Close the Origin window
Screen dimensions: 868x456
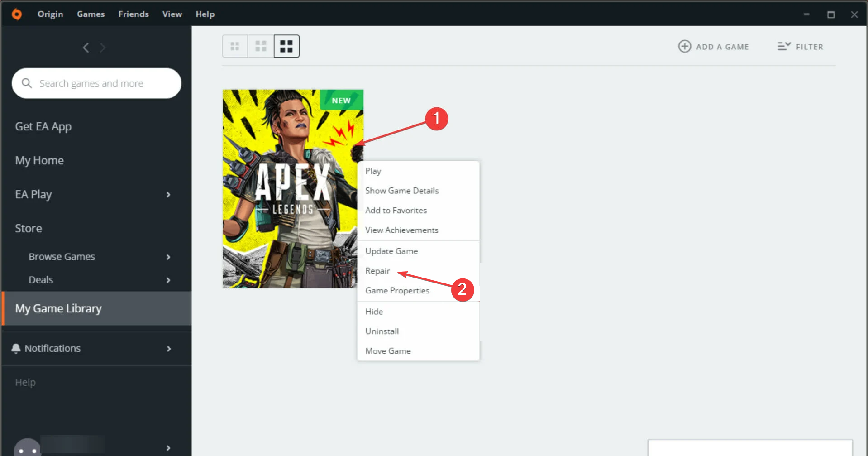pyautogui.click(x=854, y=14)
